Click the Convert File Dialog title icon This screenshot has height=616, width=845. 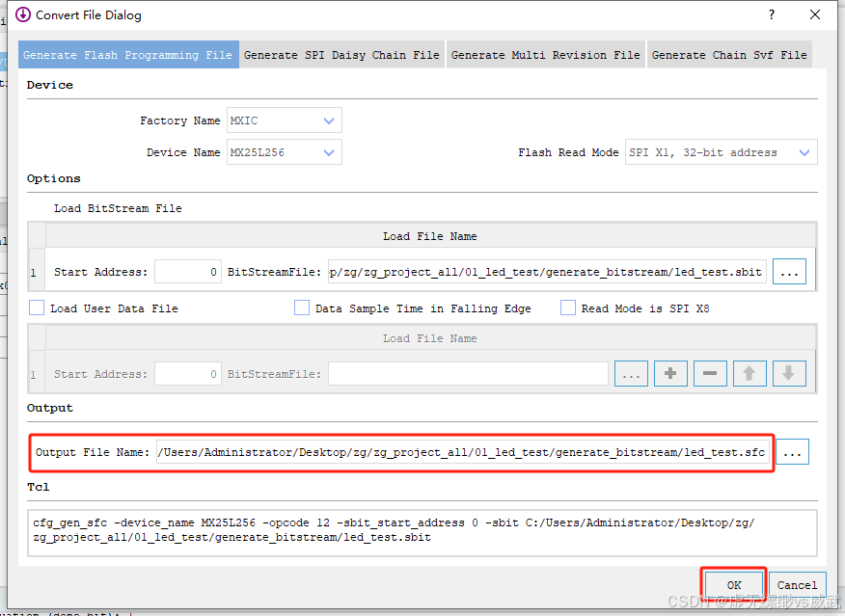(22, 14)
